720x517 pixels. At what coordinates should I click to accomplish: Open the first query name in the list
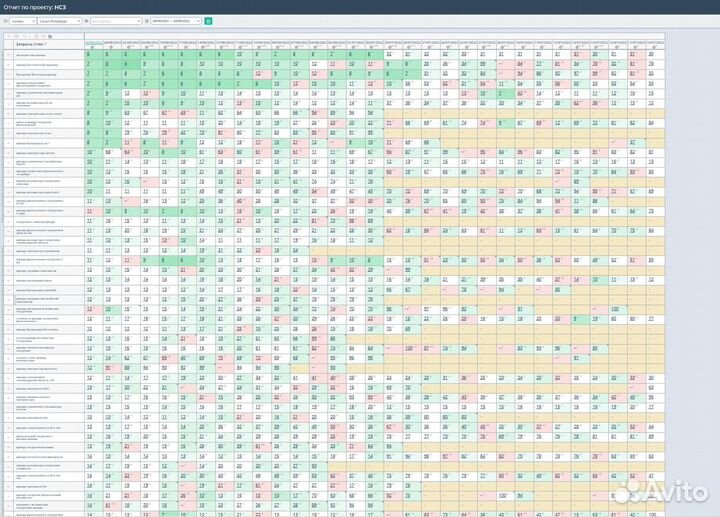point(28,54)
